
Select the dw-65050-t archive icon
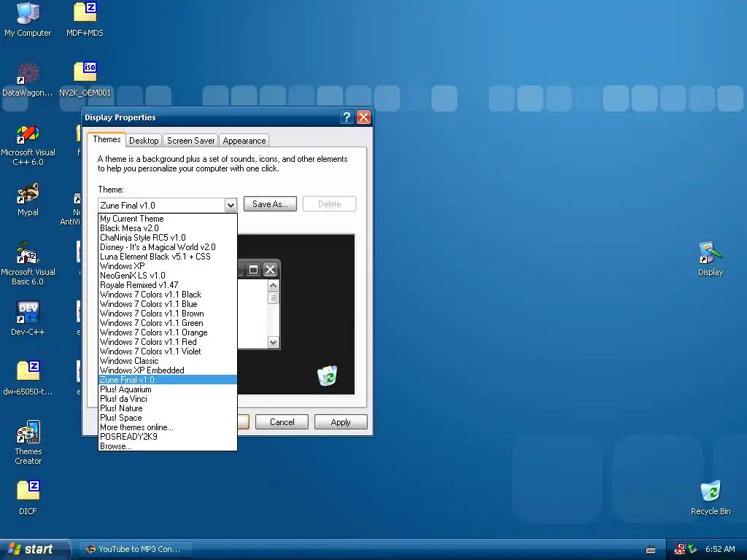point(28,378)
